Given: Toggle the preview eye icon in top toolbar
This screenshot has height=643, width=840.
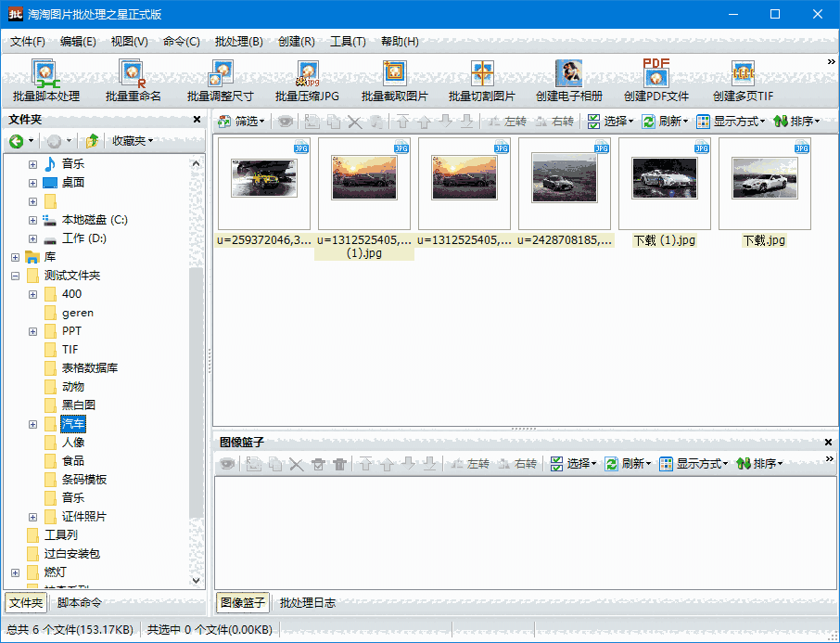Looking at the screenshot, I should click(x=286, y=122).
